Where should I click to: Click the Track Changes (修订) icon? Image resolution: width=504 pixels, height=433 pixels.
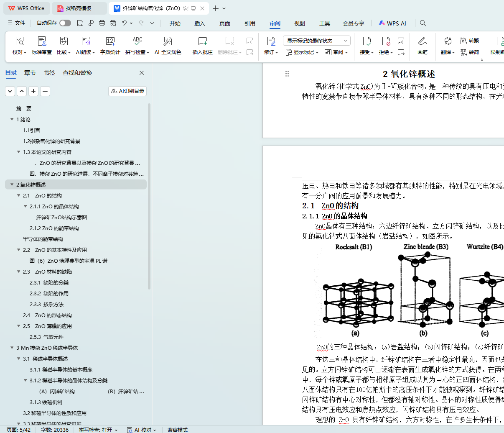(271, 41)
